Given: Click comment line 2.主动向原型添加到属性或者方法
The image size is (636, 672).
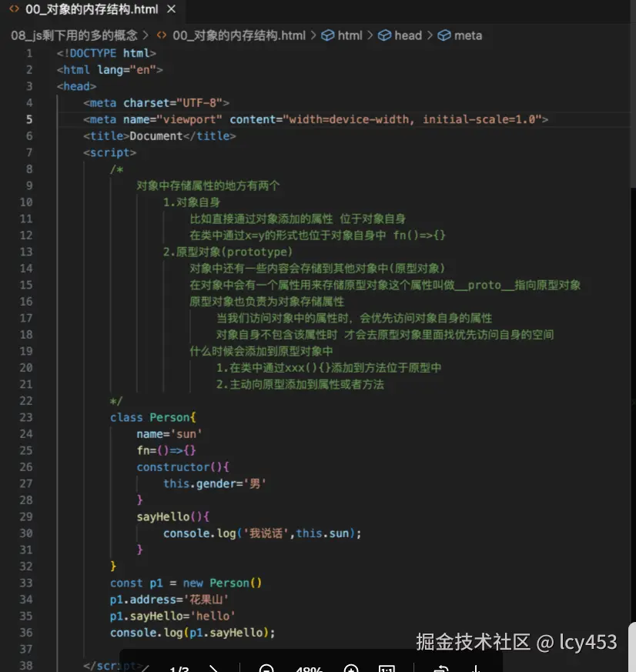Looking at the screenshot, I should (300, 384).
